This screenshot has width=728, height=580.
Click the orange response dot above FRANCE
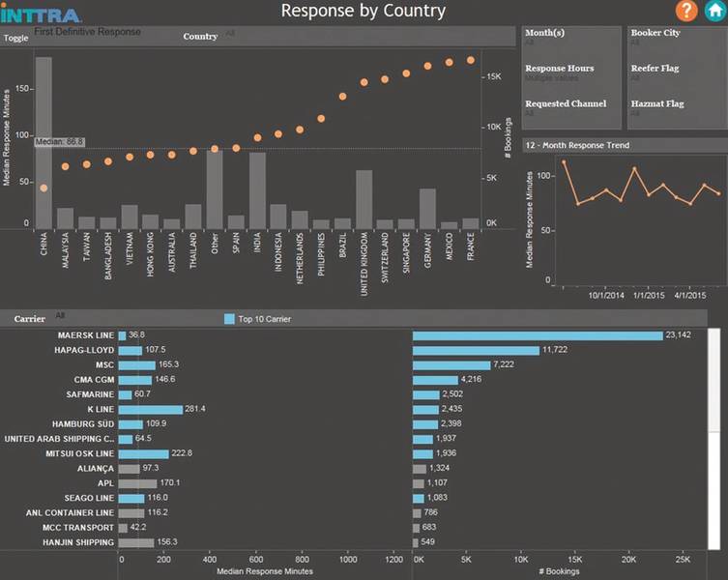[470, 60]
